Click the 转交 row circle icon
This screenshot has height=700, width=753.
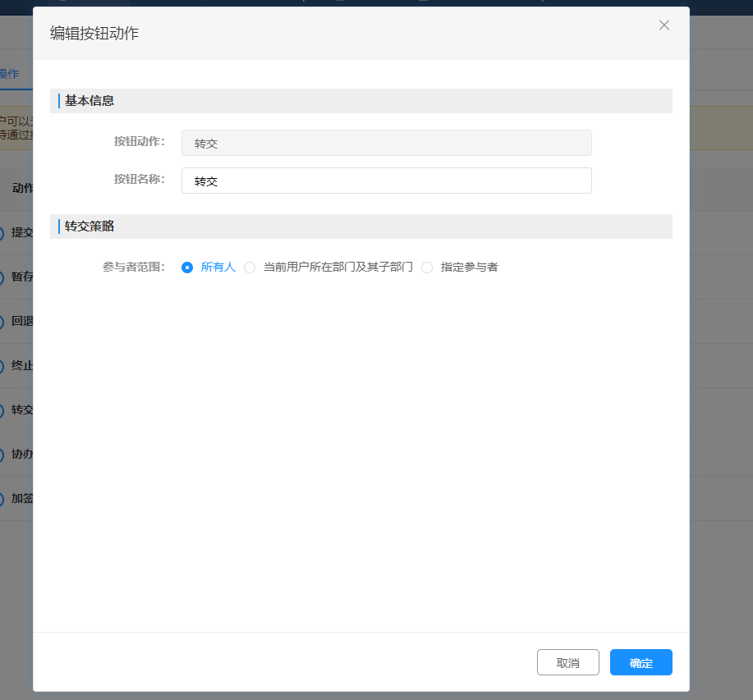(x=2, y=410)
